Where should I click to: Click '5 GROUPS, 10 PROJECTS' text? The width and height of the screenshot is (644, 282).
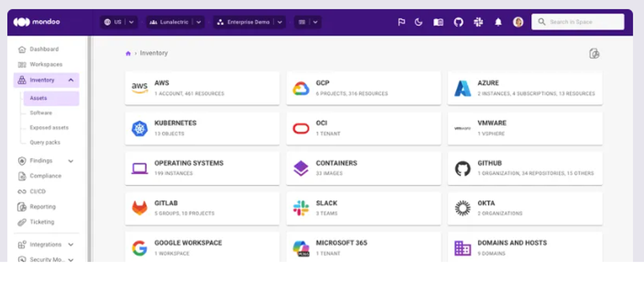point(184,214)
